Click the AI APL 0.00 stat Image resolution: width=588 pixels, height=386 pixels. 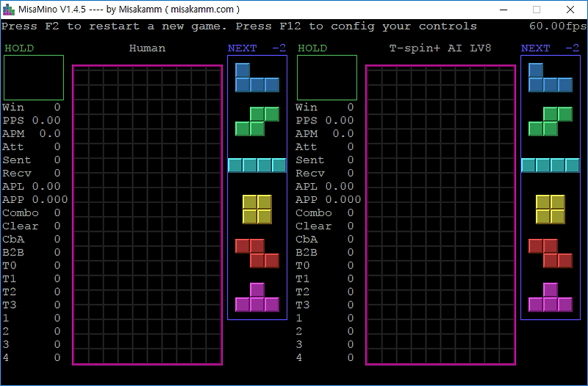click(x=325, y=187)
